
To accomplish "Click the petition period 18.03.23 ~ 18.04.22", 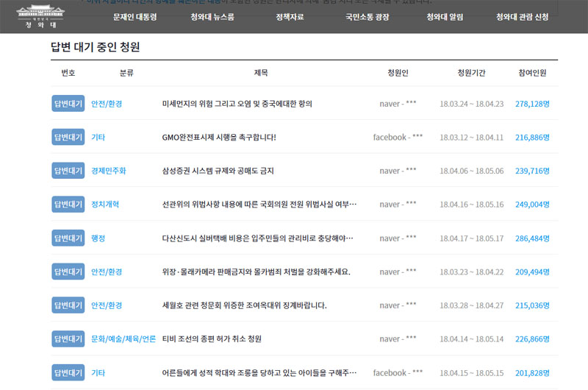I will pos(472,272).
